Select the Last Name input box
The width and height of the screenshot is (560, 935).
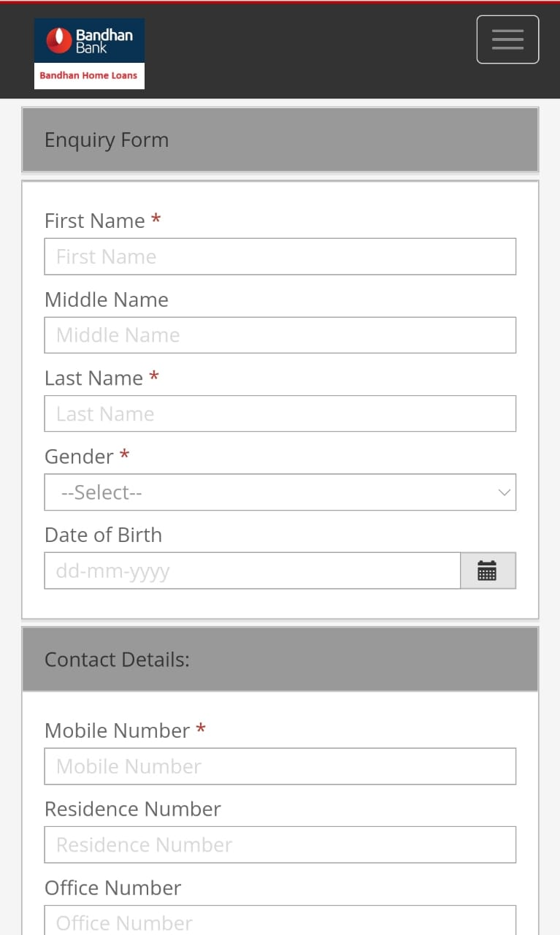(x=280, y=413)
